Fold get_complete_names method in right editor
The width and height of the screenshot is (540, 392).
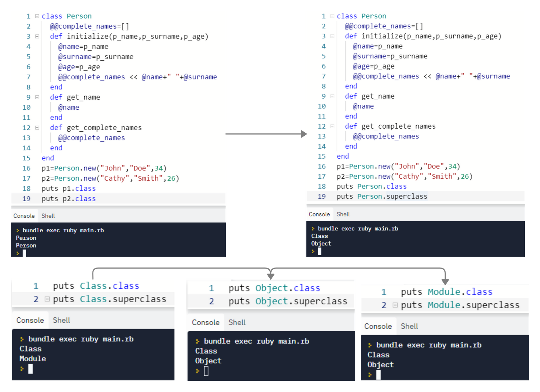(332, 126)
